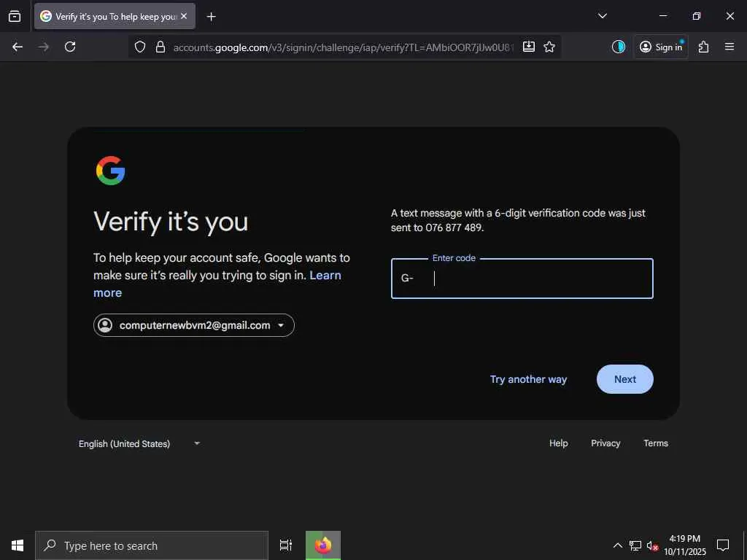Choose Try another way
This screenshot has width=747, height=560.
(x=528, y=379)
